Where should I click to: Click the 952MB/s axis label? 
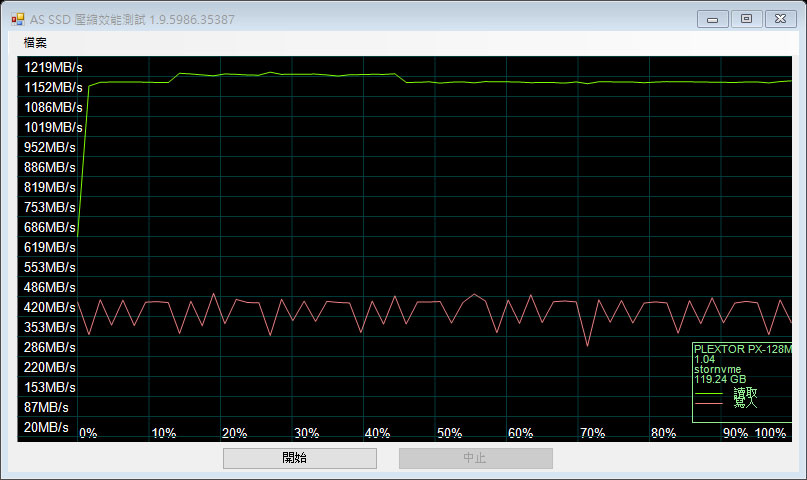[x=49, y=147]
